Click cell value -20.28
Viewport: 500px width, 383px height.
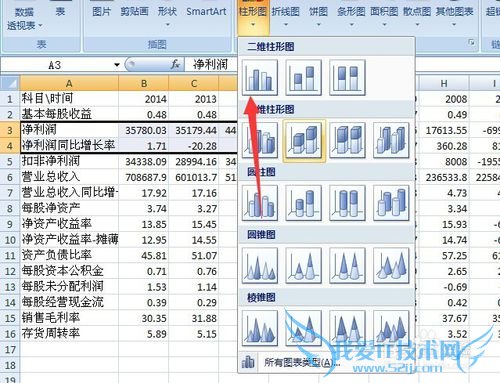point(194,146)
